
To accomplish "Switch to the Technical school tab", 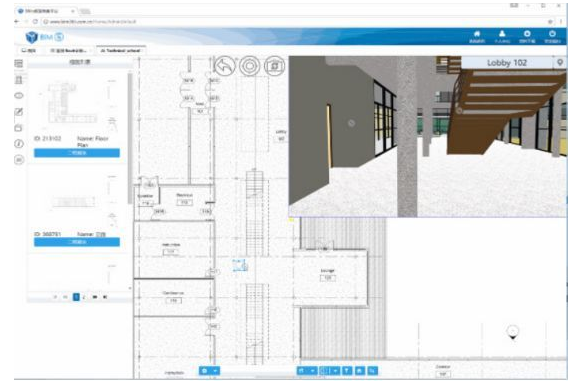I will click(121, 51).
